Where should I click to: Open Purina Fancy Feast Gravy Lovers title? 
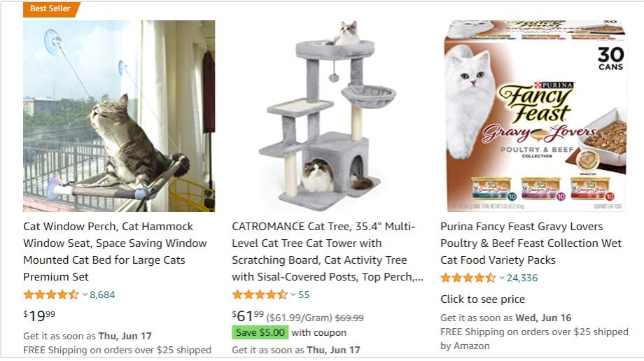tap(531, 243)
